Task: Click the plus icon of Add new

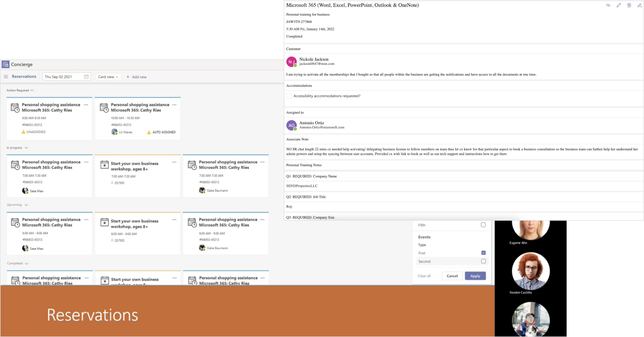Action: pyautogui.click(x=128, y=77)
